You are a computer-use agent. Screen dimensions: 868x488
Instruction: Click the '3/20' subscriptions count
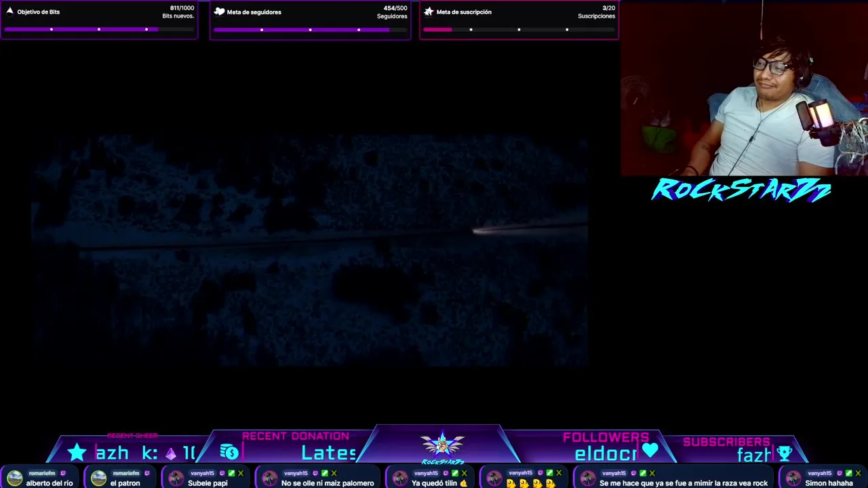pyautogui.click(x=608, y=8)
